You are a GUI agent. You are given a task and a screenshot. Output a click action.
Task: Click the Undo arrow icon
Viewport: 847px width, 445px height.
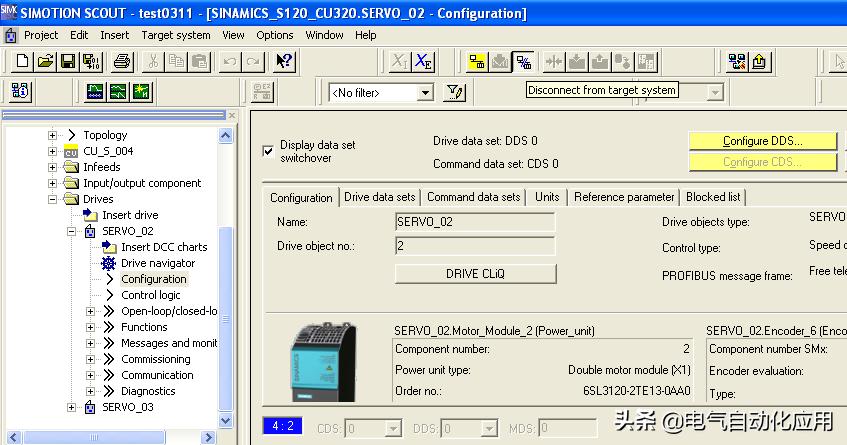point(230,62)
